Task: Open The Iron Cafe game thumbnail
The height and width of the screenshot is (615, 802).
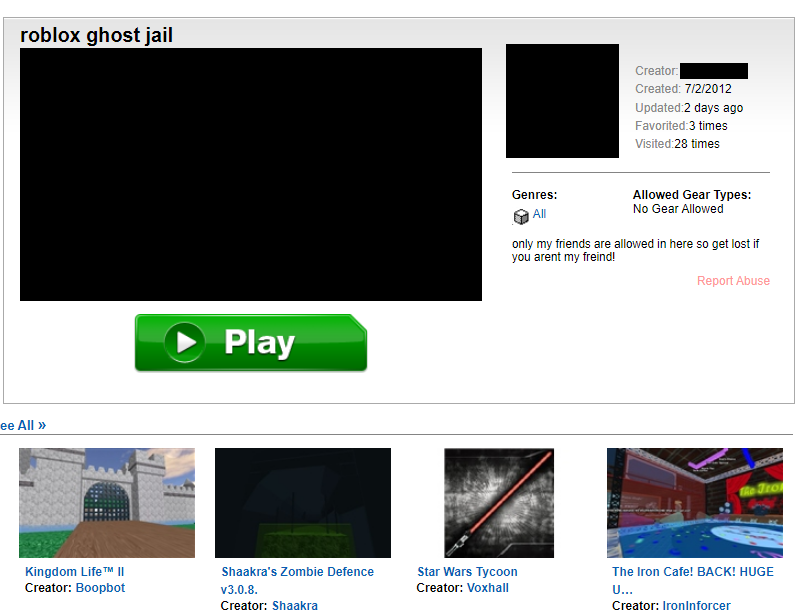Action: point(693,502)
